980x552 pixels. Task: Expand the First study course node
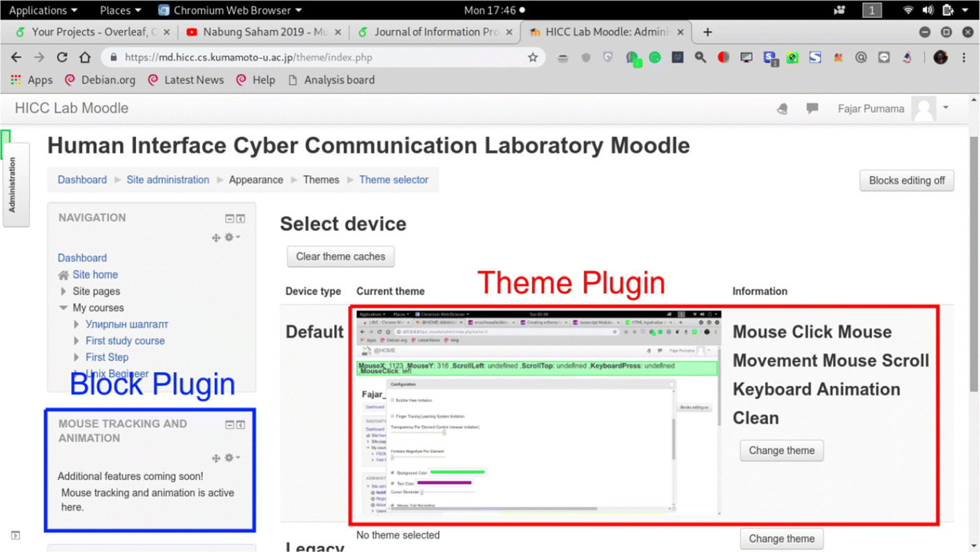pyautogui.click(x=77, y=341)
